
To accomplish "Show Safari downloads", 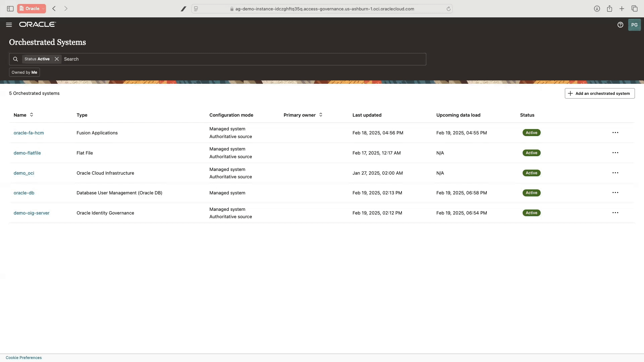I will pyautogui.click(x=597, y=9).
